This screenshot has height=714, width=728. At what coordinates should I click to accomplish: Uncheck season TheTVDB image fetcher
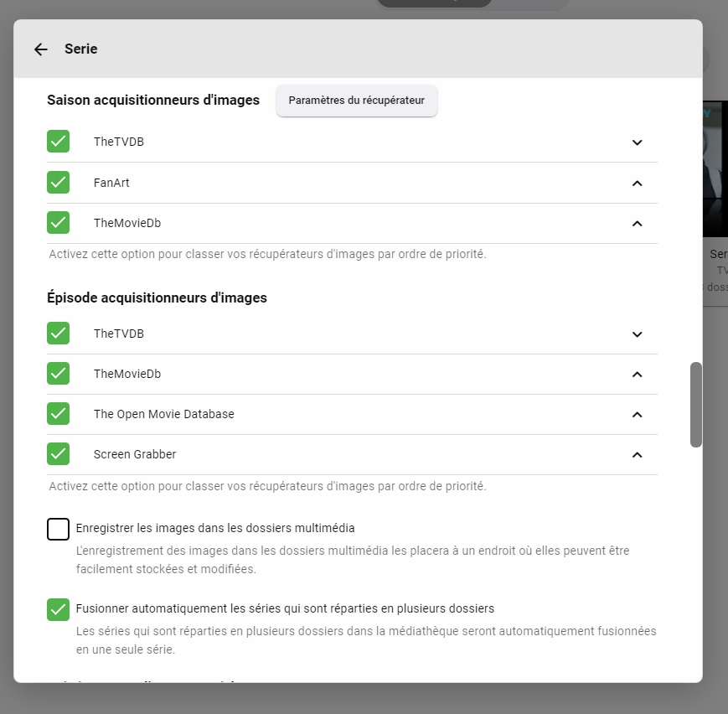tap(59, 142)
